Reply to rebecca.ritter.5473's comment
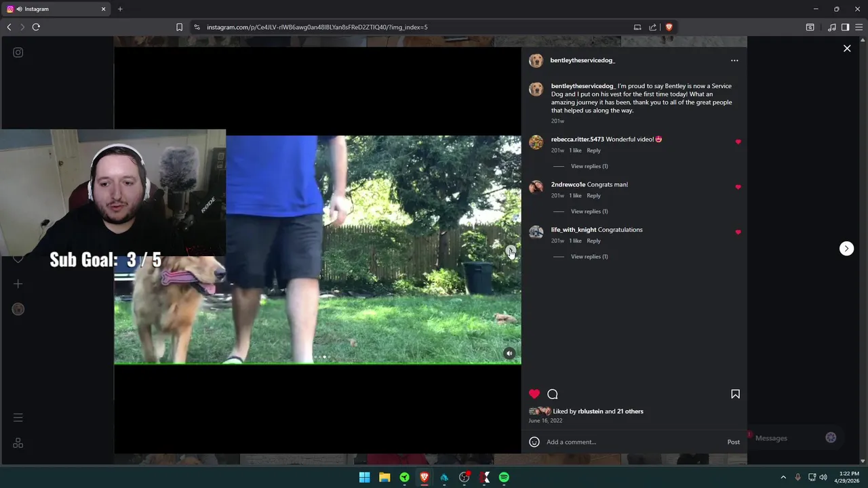Viewport: 868px width, 488px height. click(x=593, y=150)
